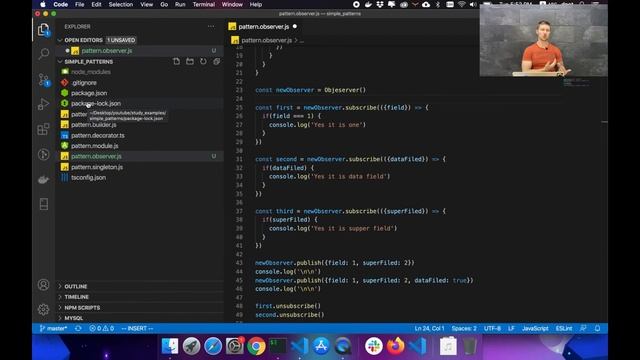This screenshot has height=360, width=640.
Task: Open the File menu
Action: (79, 4)
